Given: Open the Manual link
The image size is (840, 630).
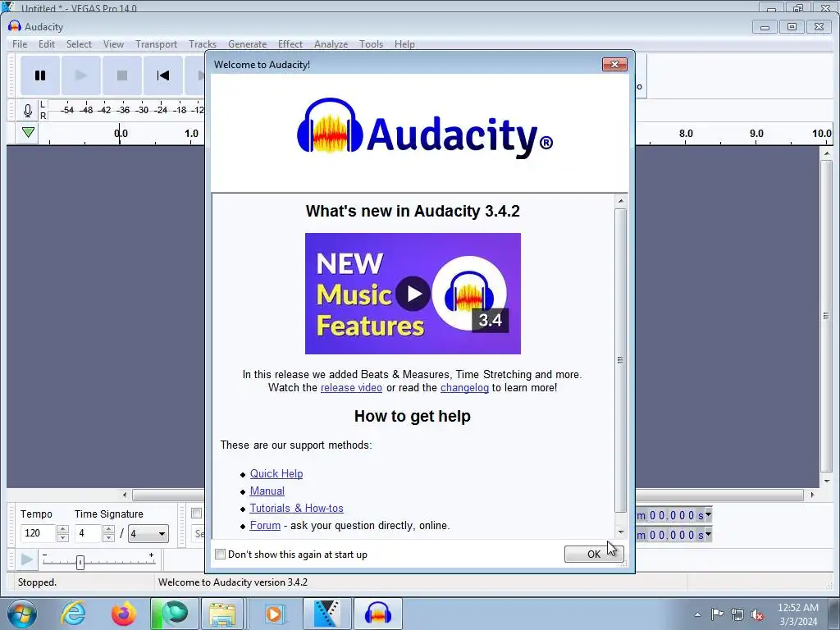Looking at the screenshot, I should [267, 491].
